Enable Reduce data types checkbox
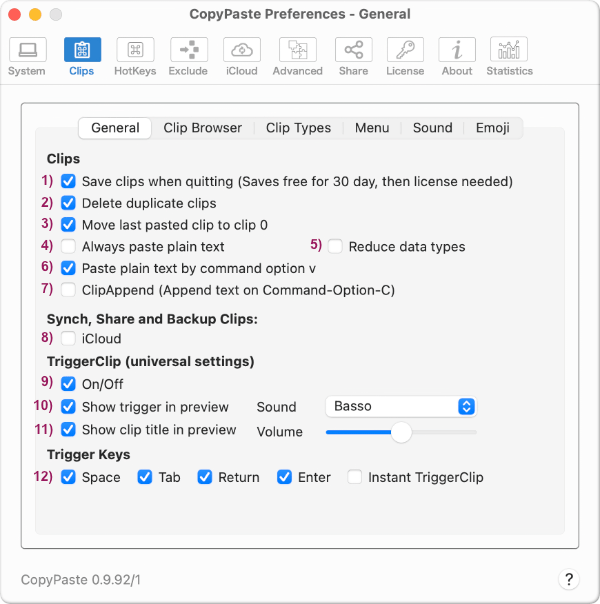This screenshot has height=604, width=600. [x=335, y=247]
